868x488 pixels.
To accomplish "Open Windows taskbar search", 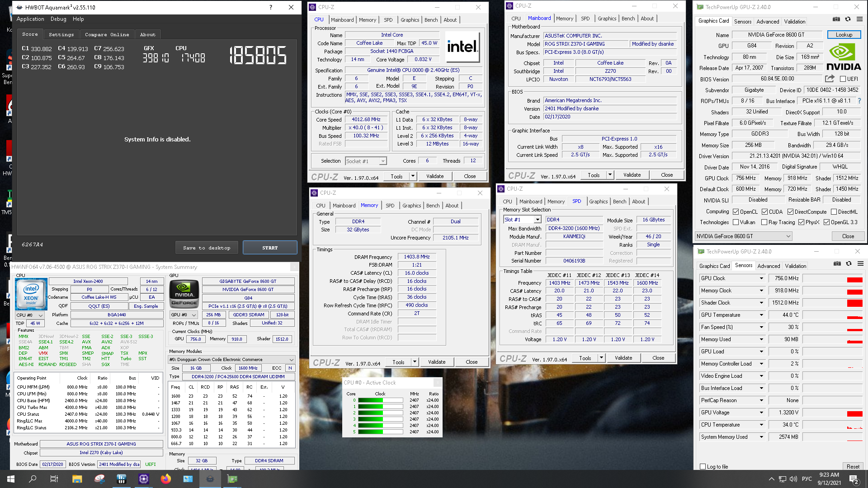I will pos(33,479).
